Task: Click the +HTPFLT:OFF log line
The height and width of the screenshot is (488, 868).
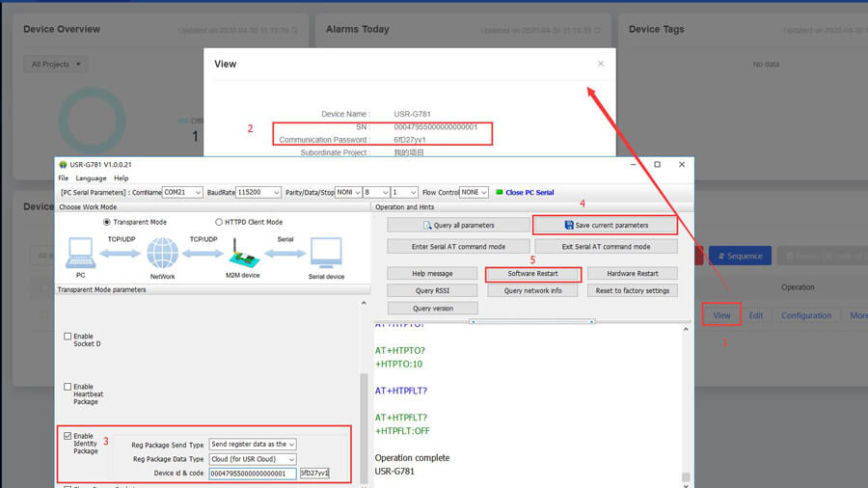Action: click(402, 431)
